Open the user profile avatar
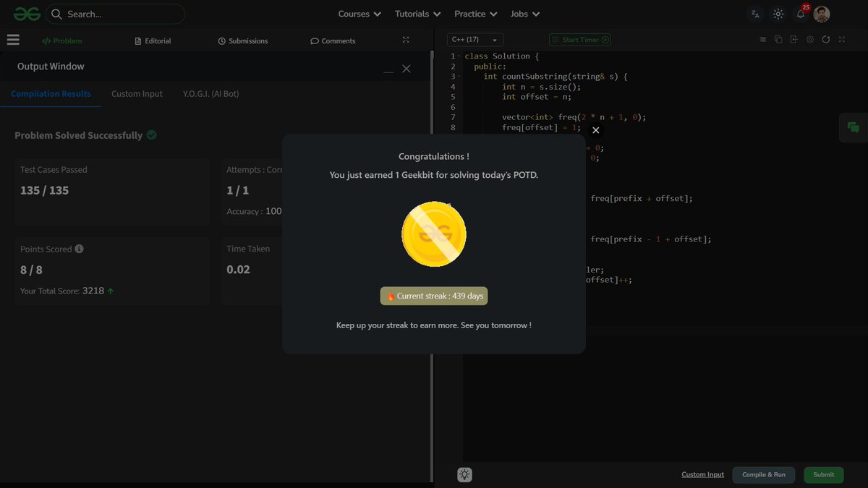Image resolution: width=868 pixels, height=488 pixels. click(822, 14)
